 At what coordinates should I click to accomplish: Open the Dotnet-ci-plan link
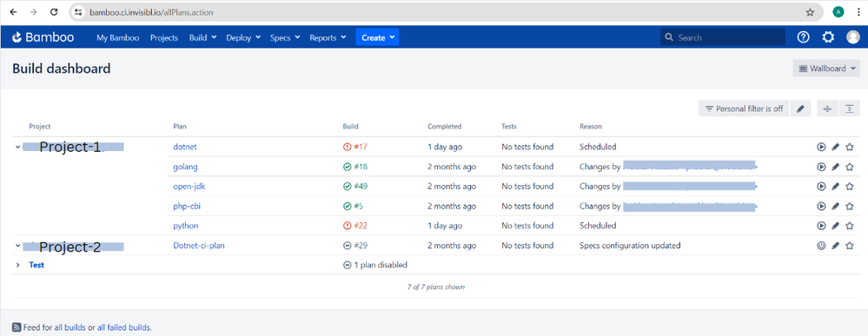point(199,245)
